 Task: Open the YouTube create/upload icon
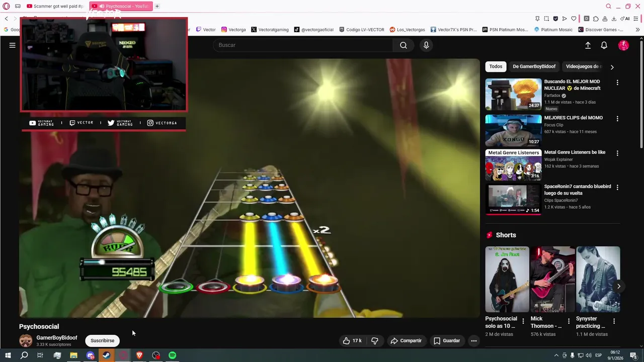pos(588,45)
